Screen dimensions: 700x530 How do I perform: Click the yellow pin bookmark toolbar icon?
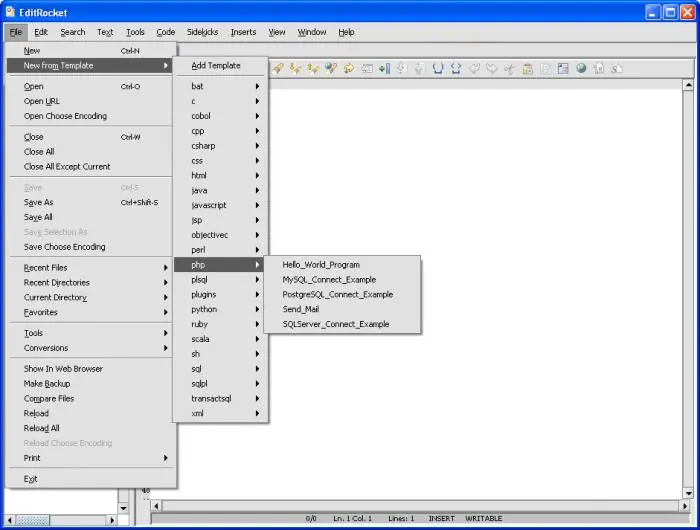click(x=278, y=68)
